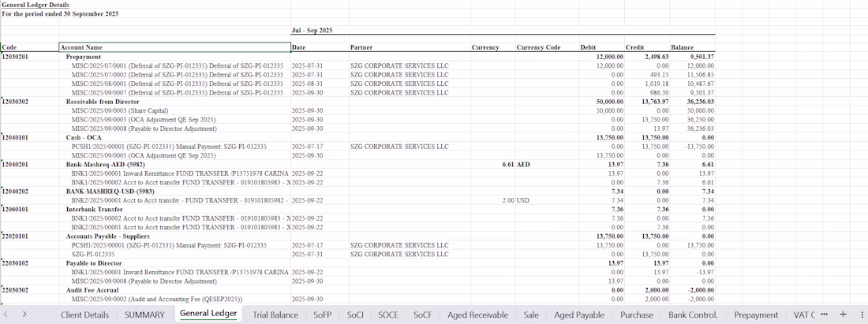868x324 pixels.
Task: Select the General Ledger Details title cell
Action: (28, 5)
